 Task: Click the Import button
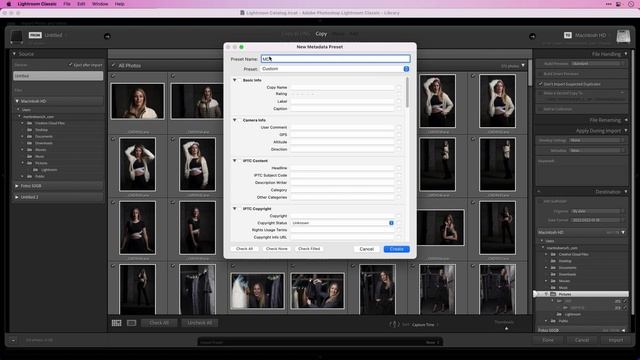pos(616,340)
